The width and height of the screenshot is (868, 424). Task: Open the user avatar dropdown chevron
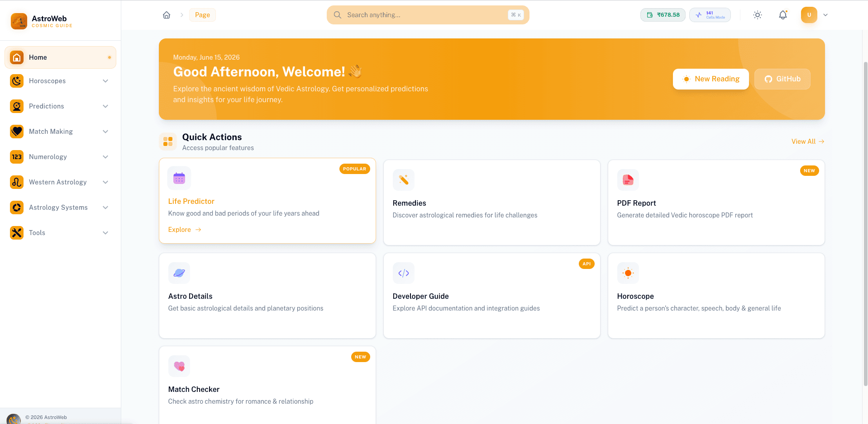825,15
